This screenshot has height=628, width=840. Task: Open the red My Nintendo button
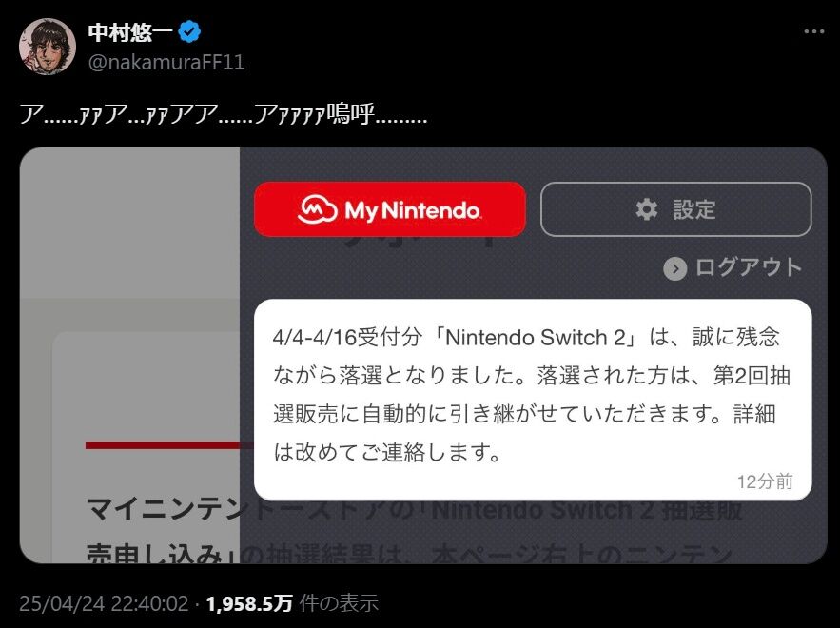pyautogui.click(x=390, y=209)
